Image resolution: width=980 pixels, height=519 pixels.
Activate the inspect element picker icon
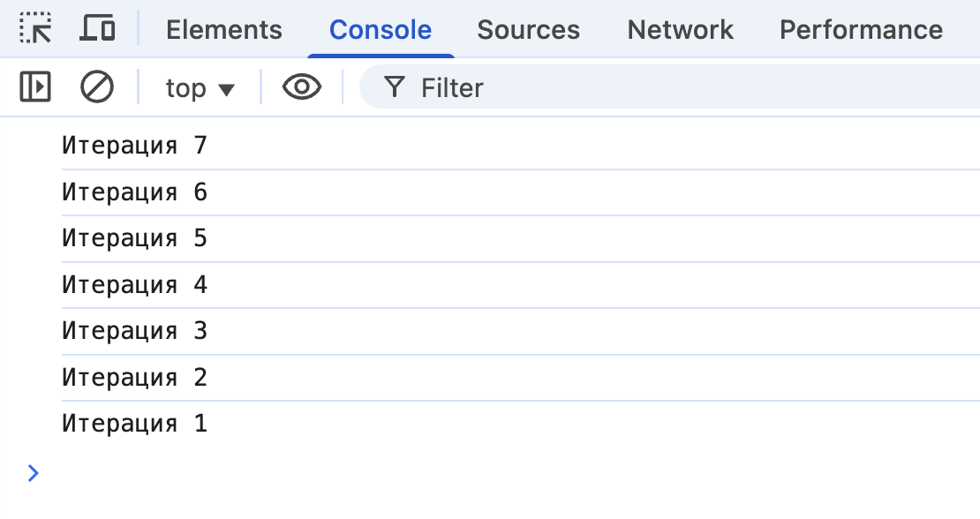tap(35, 29)
